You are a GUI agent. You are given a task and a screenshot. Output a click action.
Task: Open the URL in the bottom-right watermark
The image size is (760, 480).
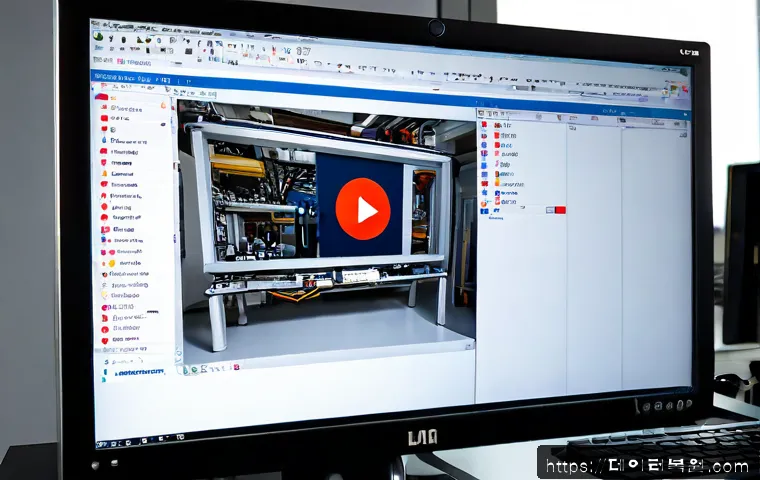click(647, 466)
